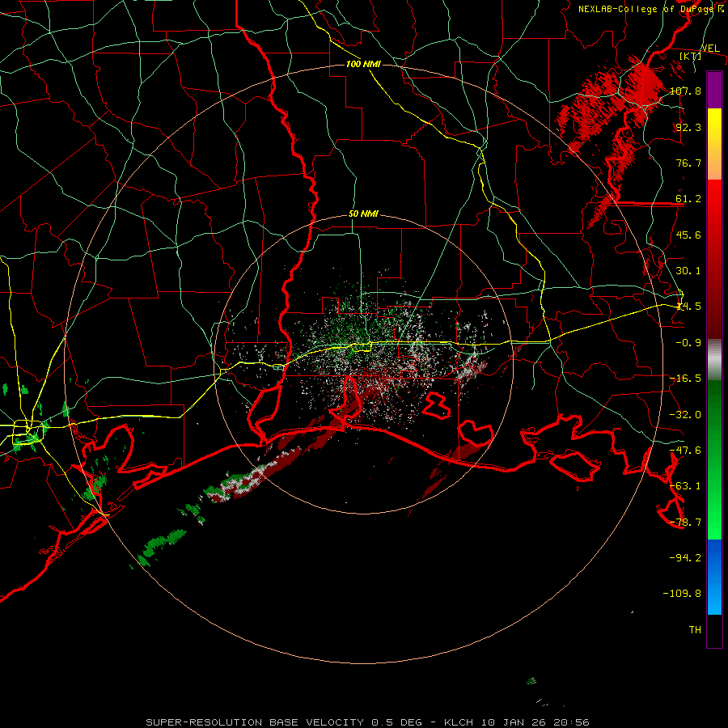This screenshot has height=728, width=728.
Task: Select the 61.2 legend value
Action: [x=688, y=199]
